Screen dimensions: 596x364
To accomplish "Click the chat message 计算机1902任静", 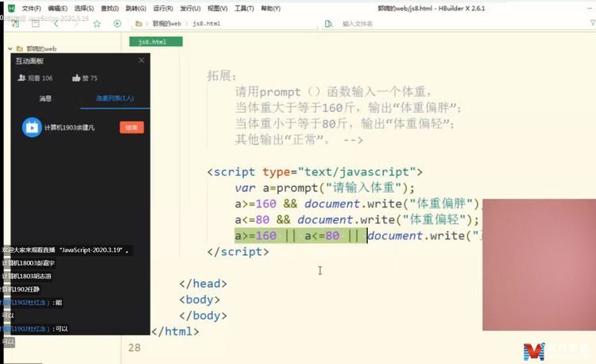I will 21,289.
